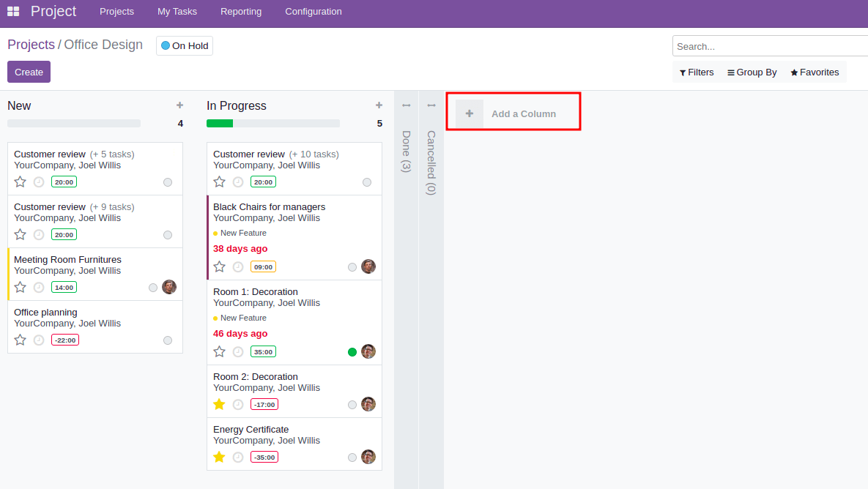Click Joel Willis's avatar on "Meeting Room Furnitures"
Screen dimensions: 868x489
169,286
